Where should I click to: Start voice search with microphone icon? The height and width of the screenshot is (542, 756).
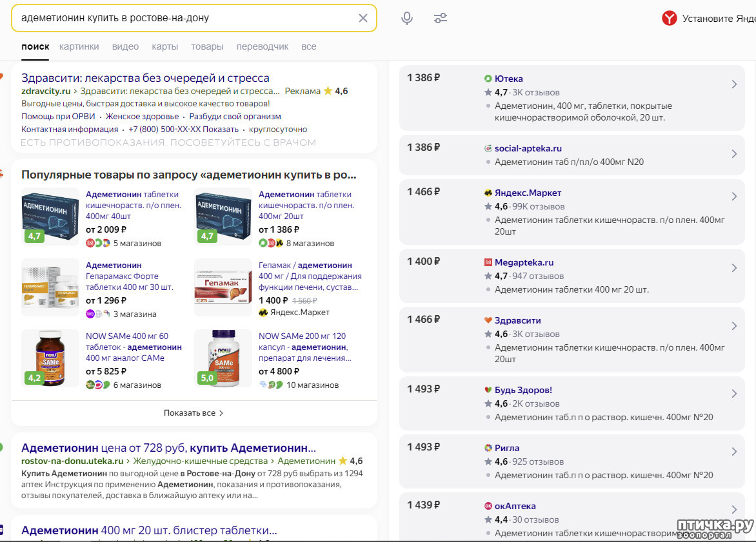coord(407,18)
